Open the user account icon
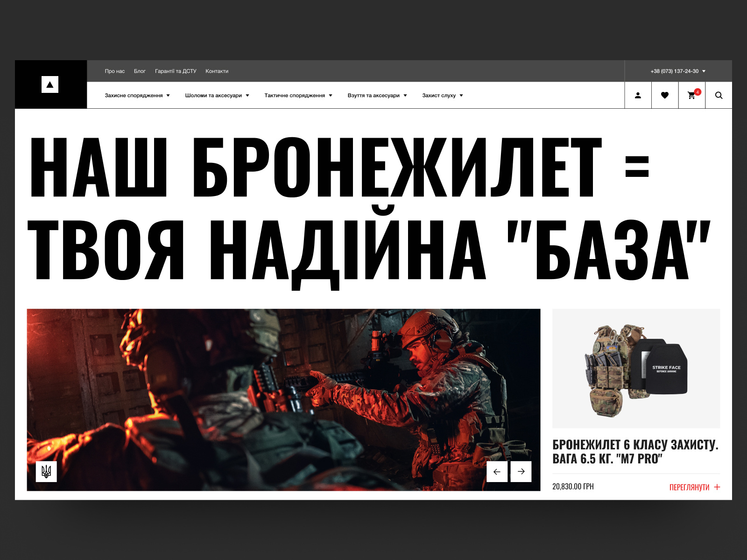747x560 pixels. pyautogui.click(x=638, y=95)
